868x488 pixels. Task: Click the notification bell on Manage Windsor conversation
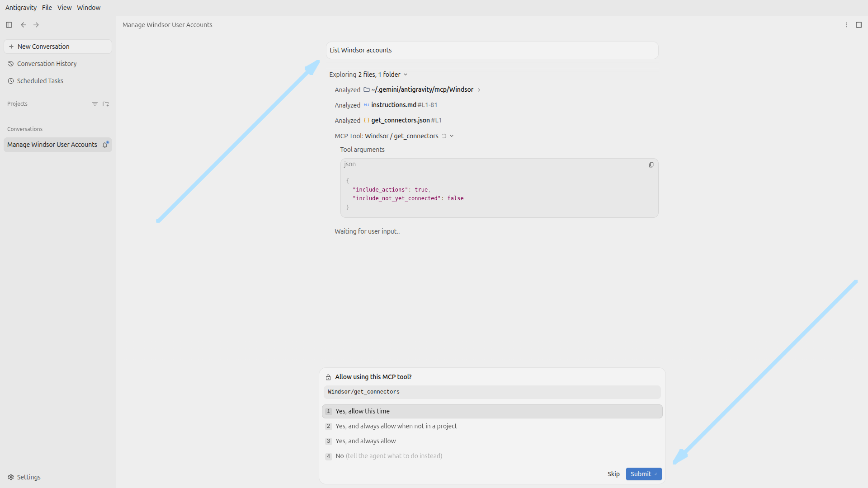pos(105,145)
